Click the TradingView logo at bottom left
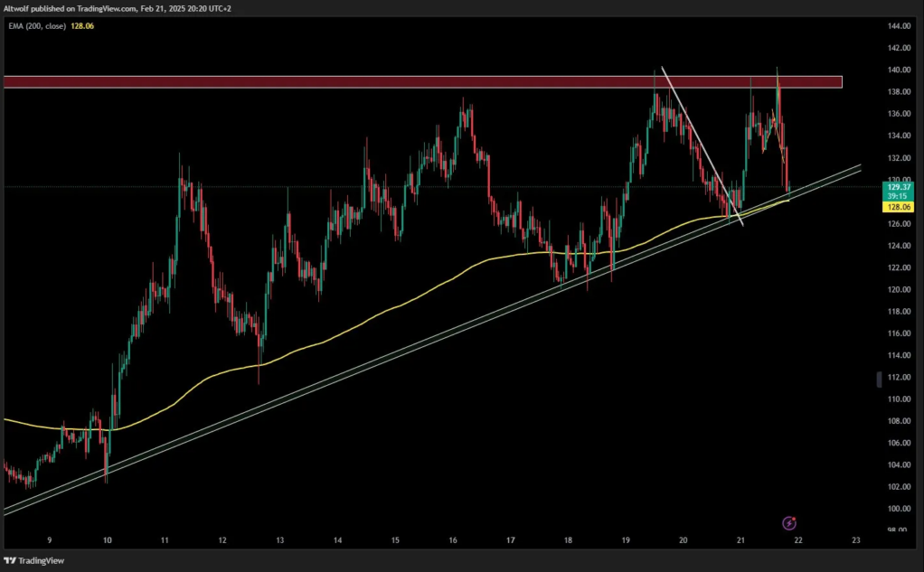 point(34,560)
